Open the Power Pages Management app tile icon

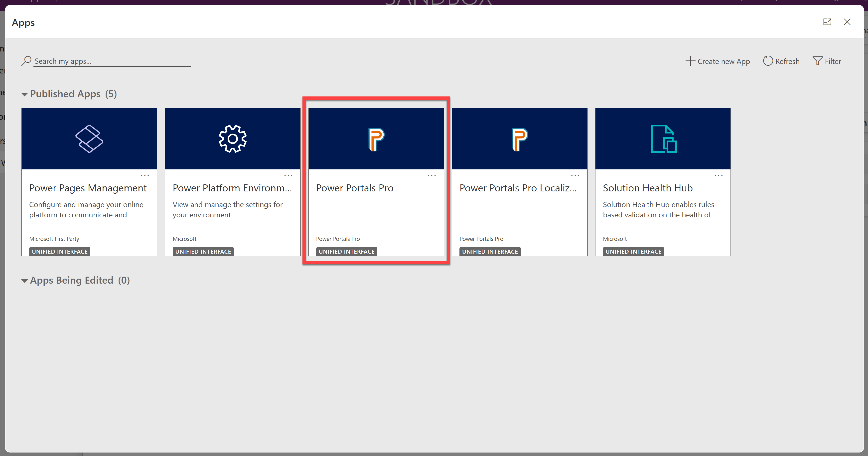click(89, 139)
